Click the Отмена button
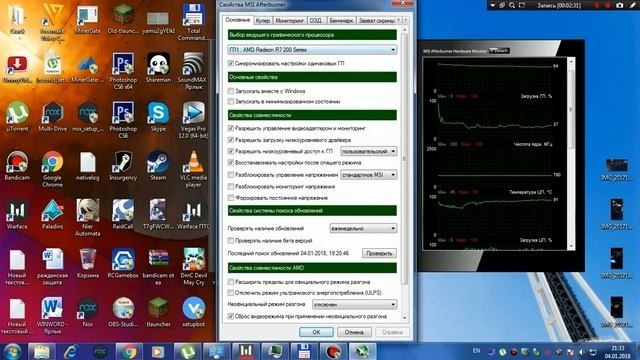This screenshot has width=640, height=360. click(x=354, y=332)
